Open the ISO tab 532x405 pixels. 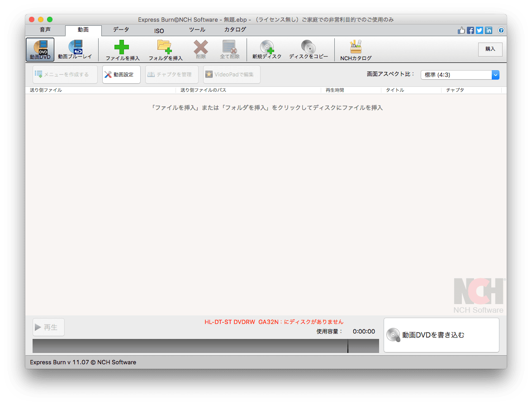point(159,31)
